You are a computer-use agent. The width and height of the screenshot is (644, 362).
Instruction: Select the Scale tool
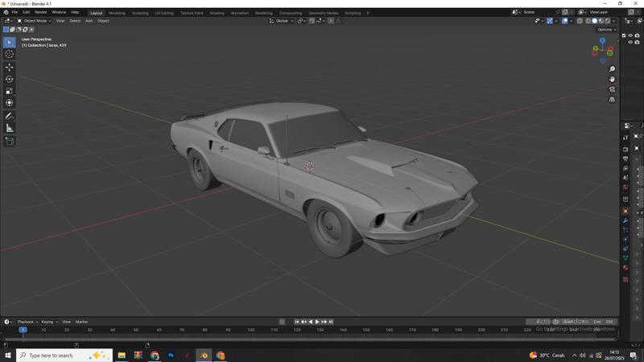click(x=9, y=91)
